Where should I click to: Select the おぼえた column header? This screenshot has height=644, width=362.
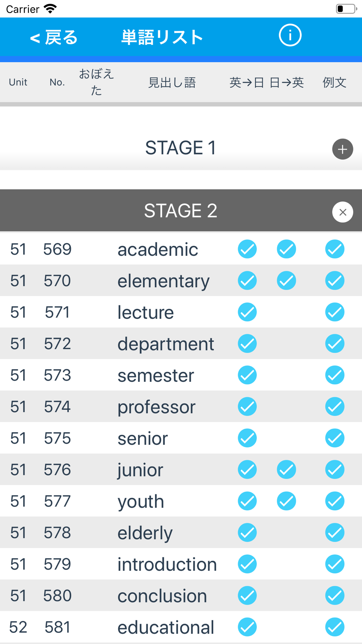pos(96,82)
